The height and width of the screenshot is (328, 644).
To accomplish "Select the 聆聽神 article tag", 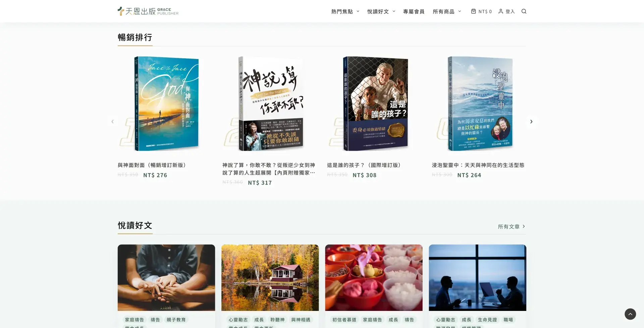I will coord(277,320).
